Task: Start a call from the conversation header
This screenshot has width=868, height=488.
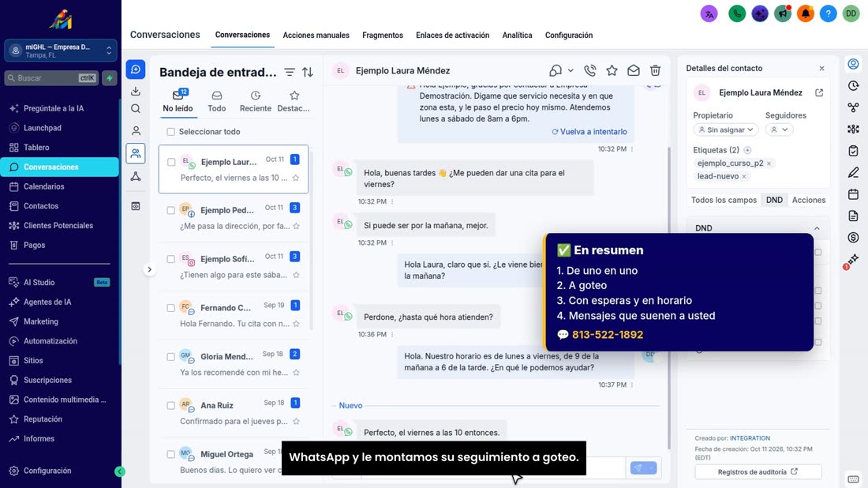Action: [590, 70]
